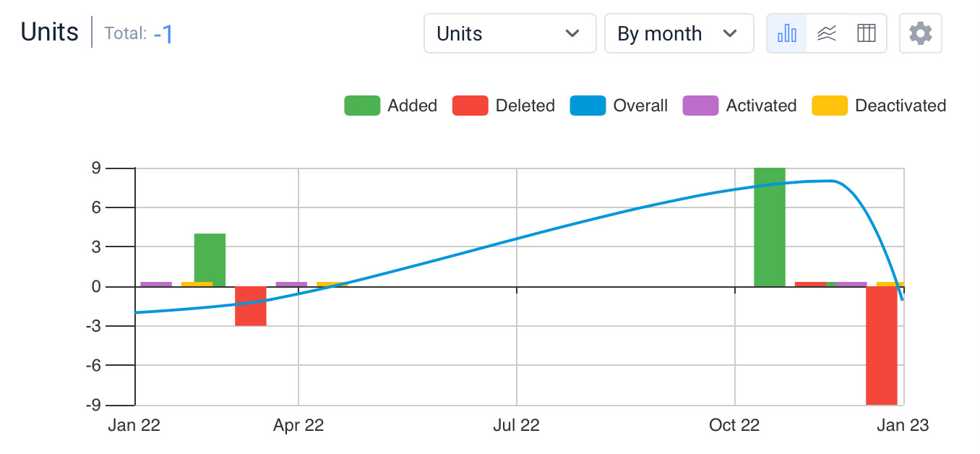Switch to line chart view

[x=827, y=33]
